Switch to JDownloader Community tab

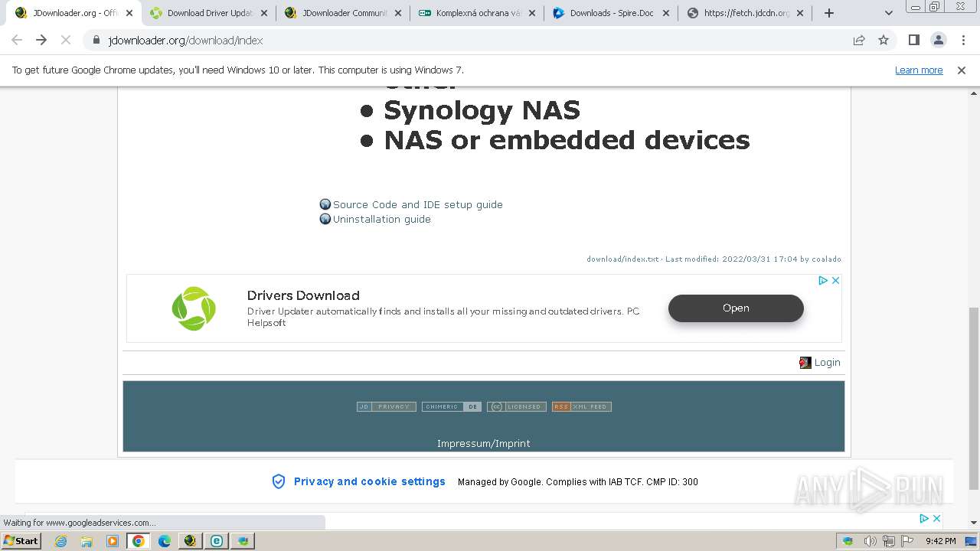click(x=343, y=13)
